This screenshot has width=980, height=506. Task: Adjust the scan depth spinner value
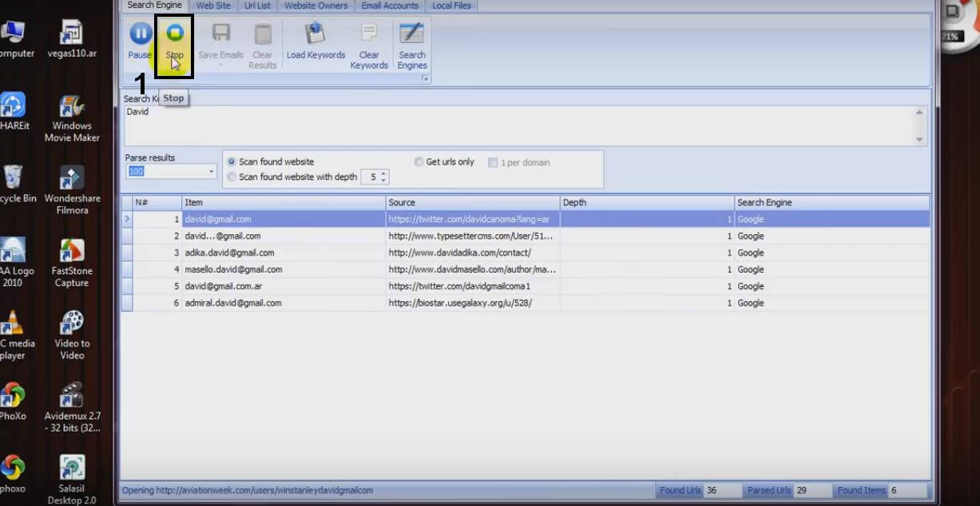pos(384,177)
